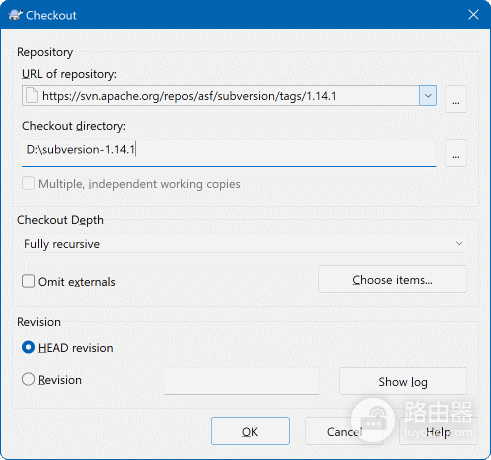
Task: Enable the Omit externals checkbox
Action: coord(28,281)
